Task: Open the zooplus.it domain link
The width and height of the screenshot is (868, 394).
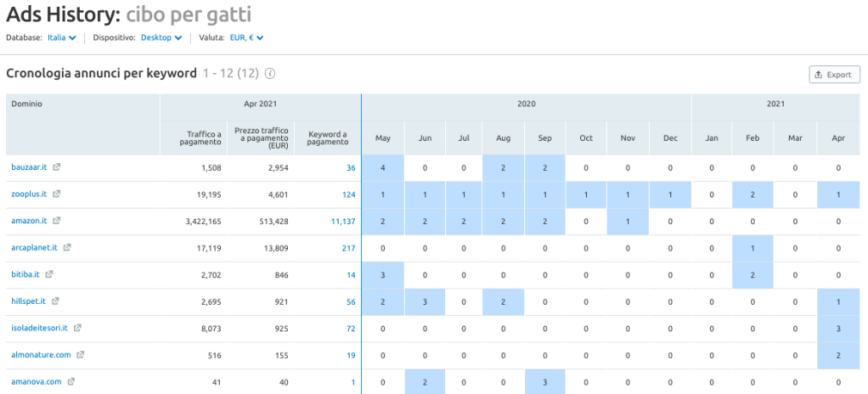Action: click(29, 194)
